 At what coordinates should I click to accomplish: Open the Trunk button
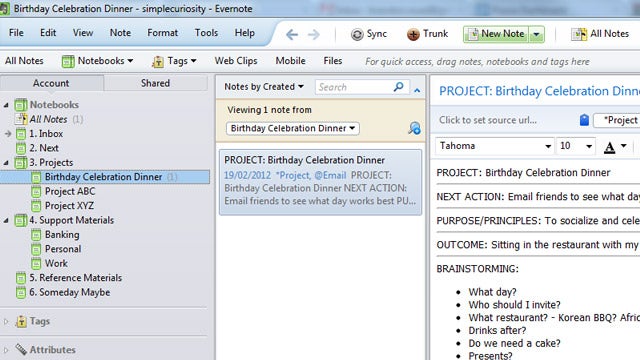(x=427, y=34)
